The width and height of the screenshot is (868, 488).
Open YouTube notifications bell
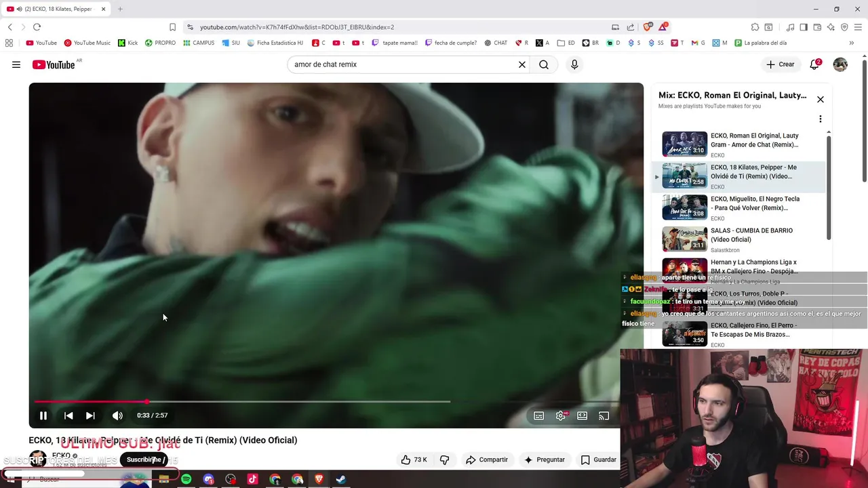tap(815, 64)
